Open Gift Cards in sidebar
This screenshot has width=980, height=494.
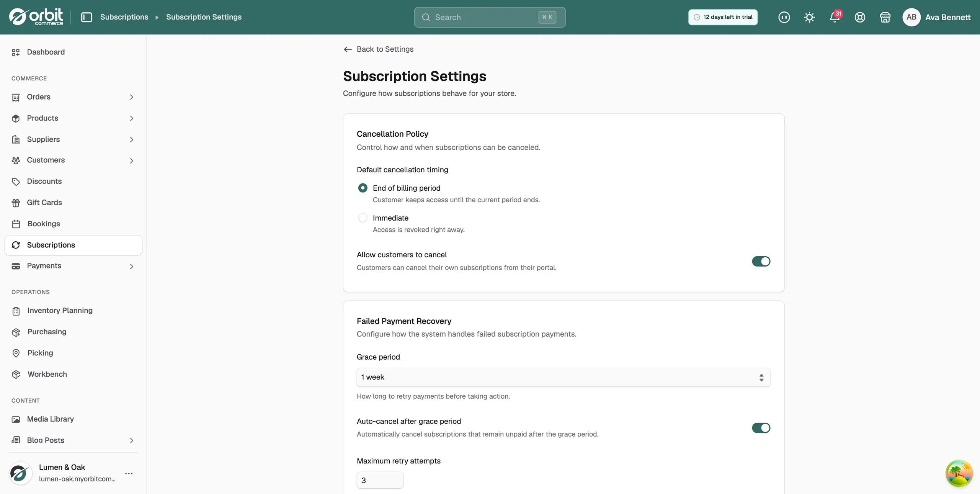[x=73, y=203]
